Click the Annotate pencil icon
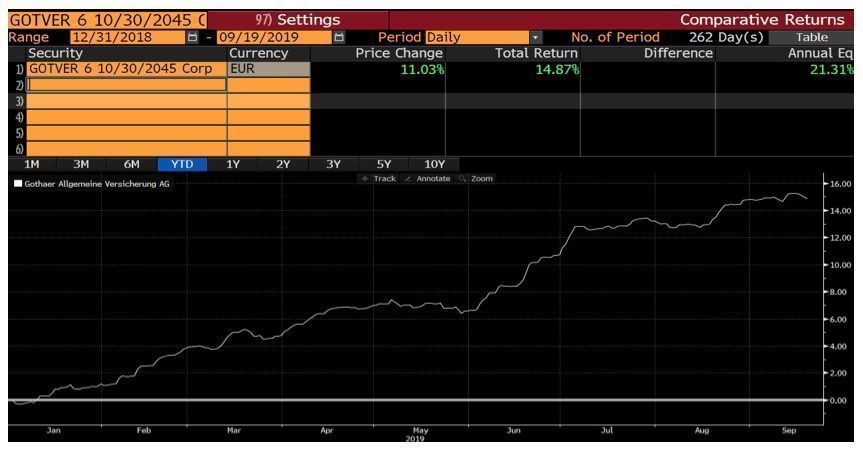This screenshot has width=863, height=449. click(408, 179)
